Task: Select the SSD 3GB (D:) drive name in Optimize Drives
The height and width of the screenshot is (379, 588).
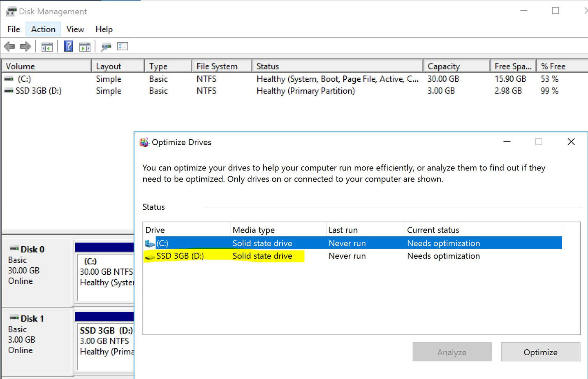Action: [180, 256]
